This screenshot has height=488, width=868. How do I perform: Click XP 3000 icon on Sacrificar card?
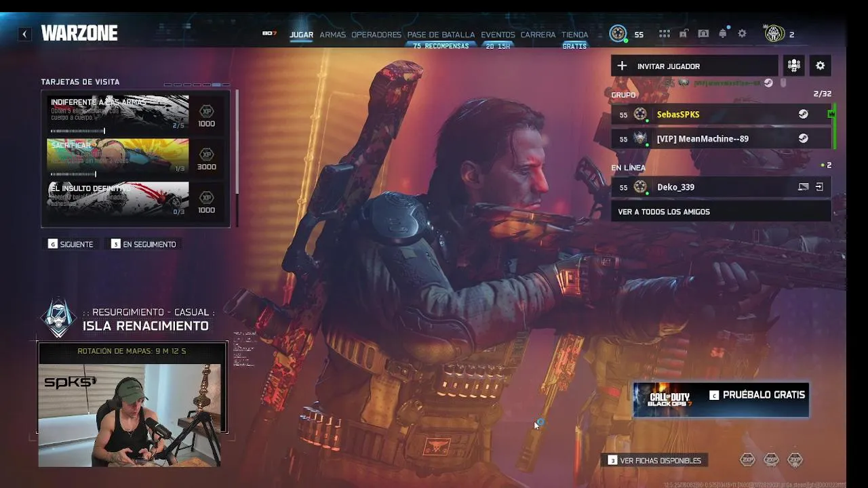pos(206,155)
